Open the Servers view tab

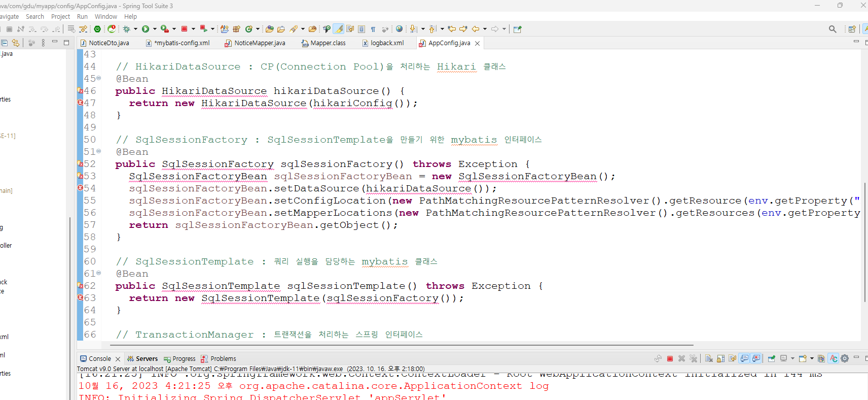(142, 359)
